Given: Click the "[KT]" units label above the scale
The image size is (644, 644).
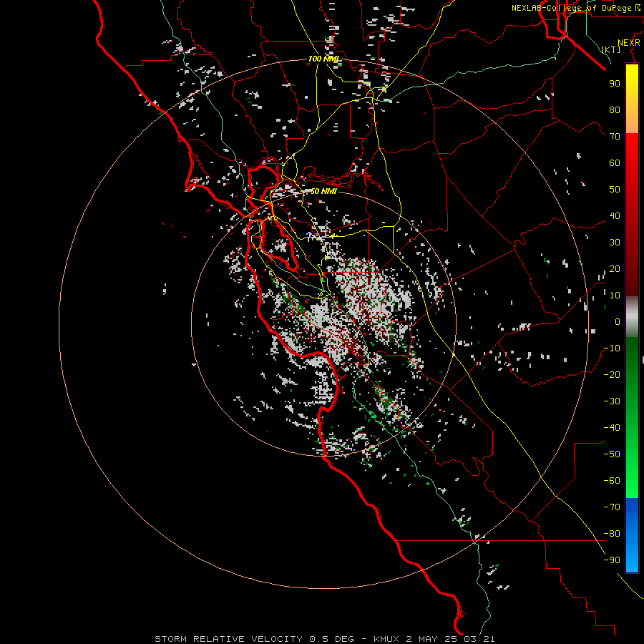Looking at the screenshot, I should [611, 49].
